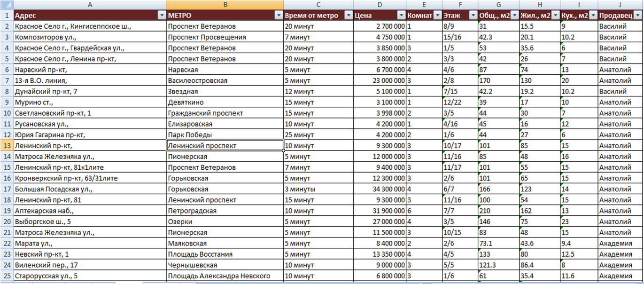The image size is (644, 284).
Task: Click the Select All corner button
Action: (x=7, y=5)
